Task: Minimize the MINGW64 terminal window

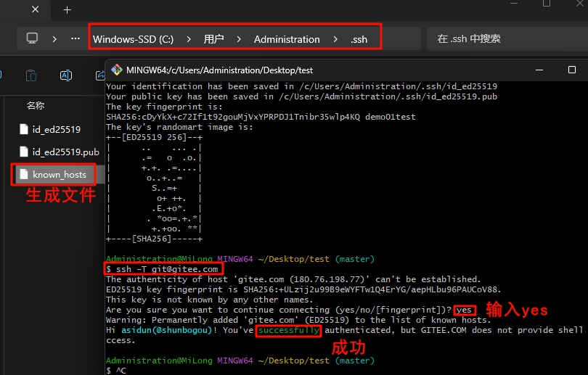Action: click(x=539, y=70)
